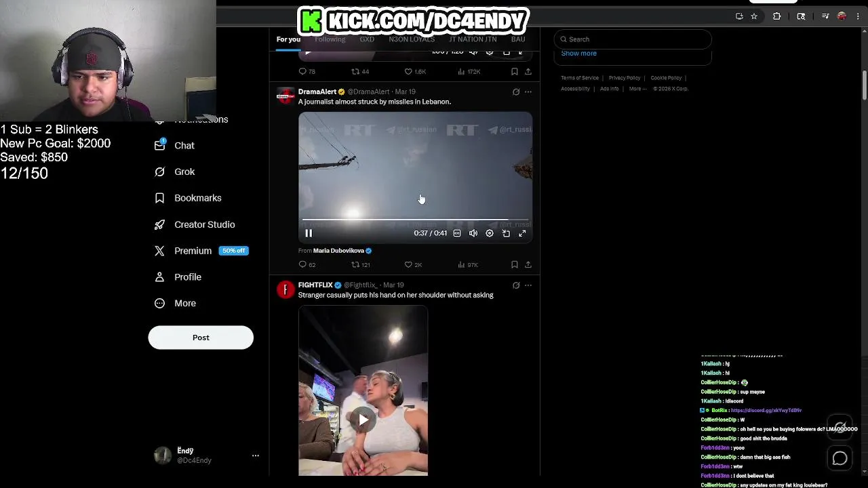Open more options on DramaAlert post
The width and height of the screenshot is (868, 488).
(x=528, y=91)
